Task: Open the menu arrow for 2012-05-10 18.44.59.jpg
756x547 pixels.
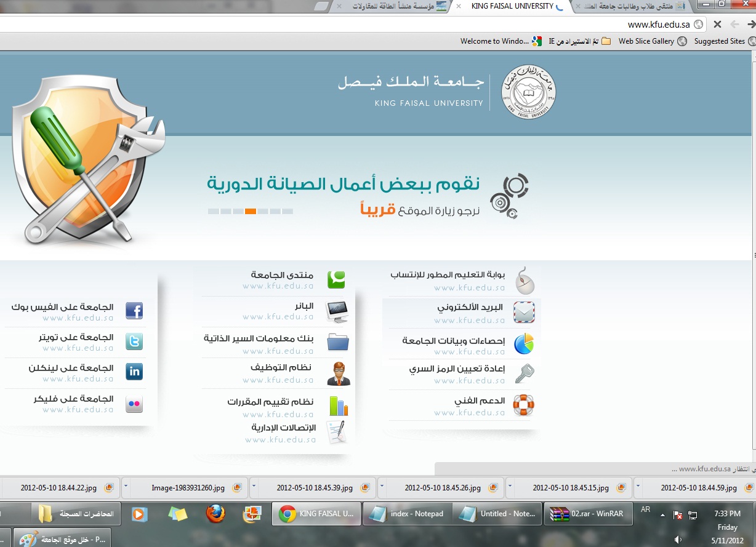Action: (x=638, y=486)
